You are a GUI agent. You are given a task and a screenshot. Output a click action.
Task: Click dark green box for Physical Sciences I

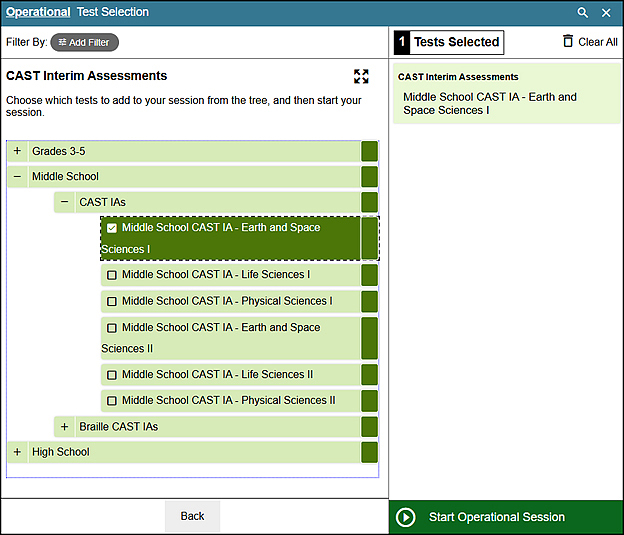pyautogui.click(x=369, y=301)
